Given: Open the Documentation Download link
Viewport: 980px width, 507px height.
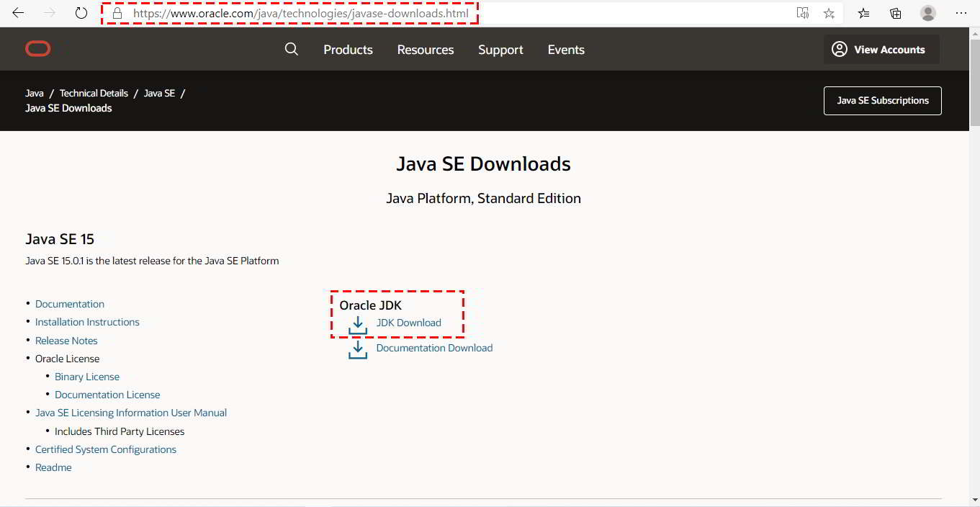Looking at the screenshot, I should pyautogui.click(x=434, y=348).
